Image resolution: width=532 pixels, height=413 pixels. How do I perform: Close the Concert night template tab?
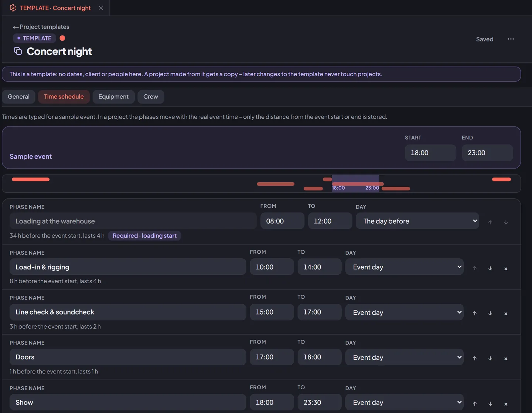(x=101, y=8)
